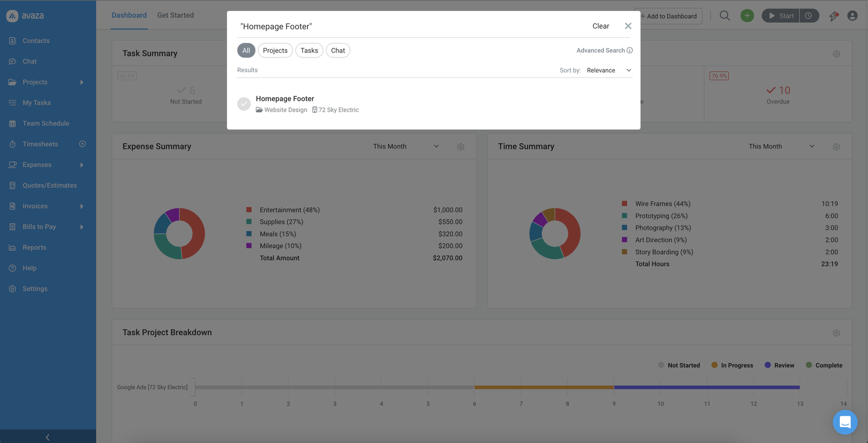
Task: Open the Sort by Relevance dropdown
Action: pyautogui.click(x=609, y=70)
